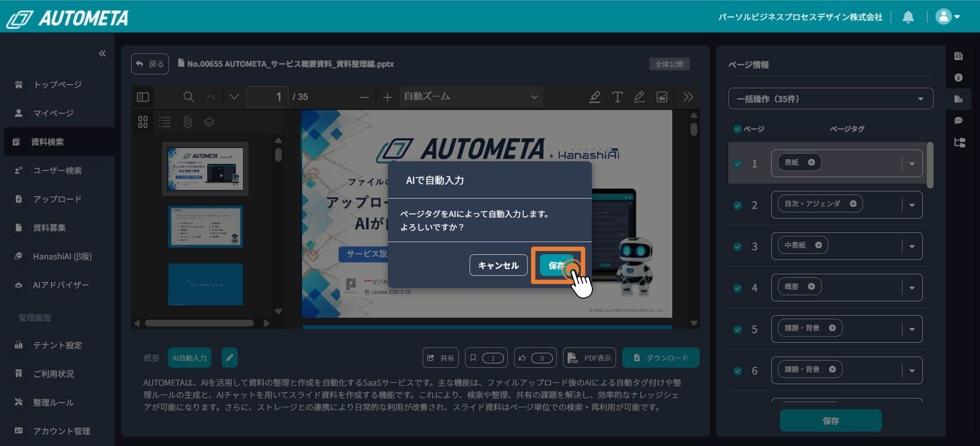Click the AI自動入力 button

coord(189,358)
